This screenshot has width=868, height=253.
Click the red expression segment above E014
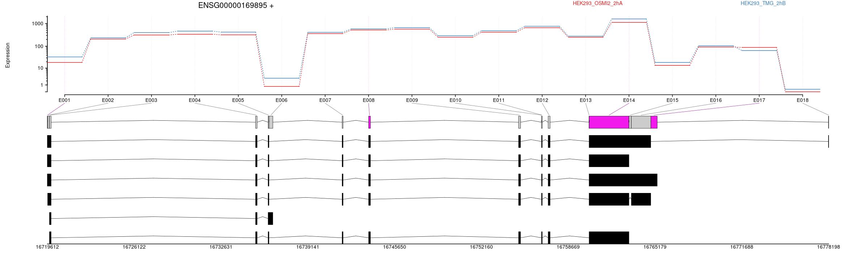coord(629,22)
